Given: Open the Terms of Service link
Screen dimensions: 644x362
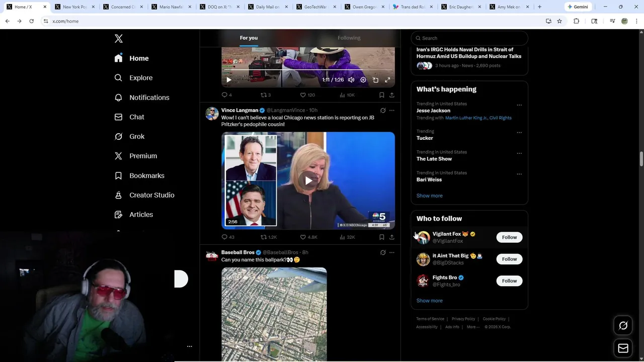Looking at the screenshot, I should pyautogui.click(x=430, y=319).
